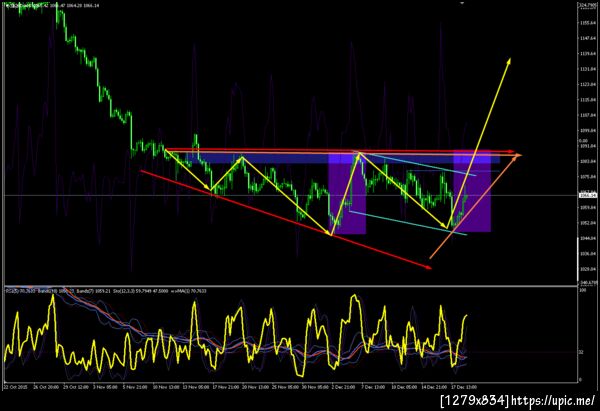600x411 pixels.
Task: Click the 17 Dec 13:00 time label
Action: coord(464,387)
